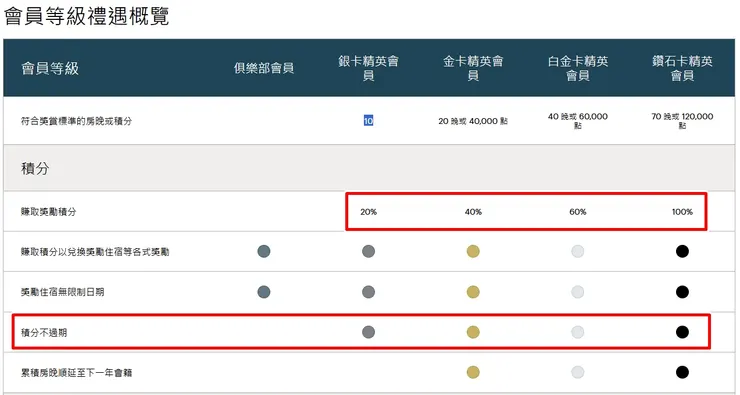The height and width of the screenshot is (395, 740).
Task: Click the black diamond dot in the 賺取積分以兌換獎勵住宿 row
Action: pos(682,251)
